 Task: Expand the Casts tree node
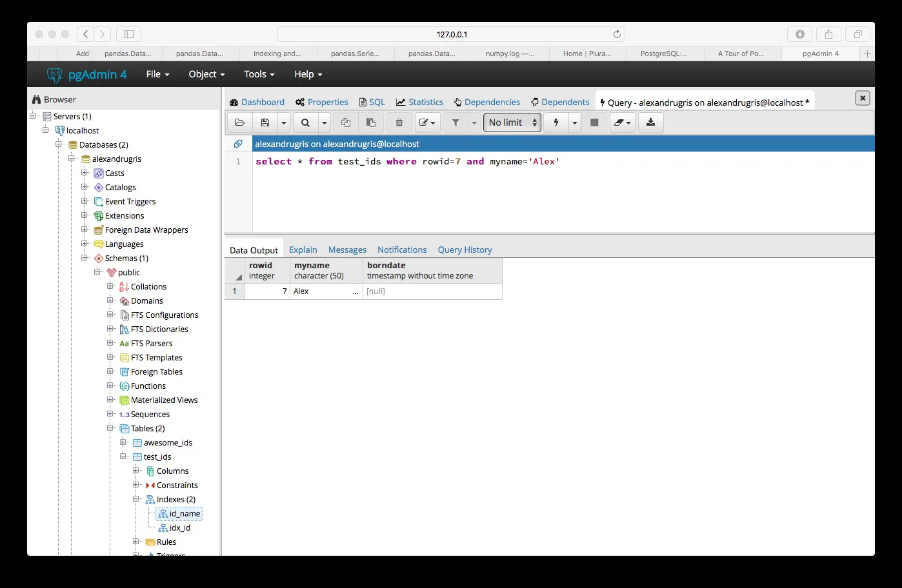(85, 173)
